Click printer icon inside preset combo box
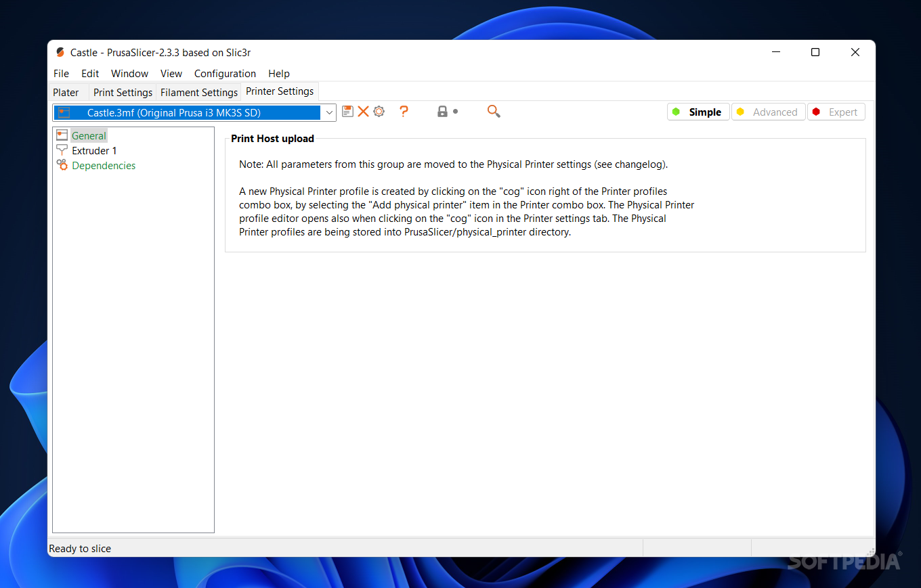This screenshot has width=921, height=588. (x=64, y=113)
